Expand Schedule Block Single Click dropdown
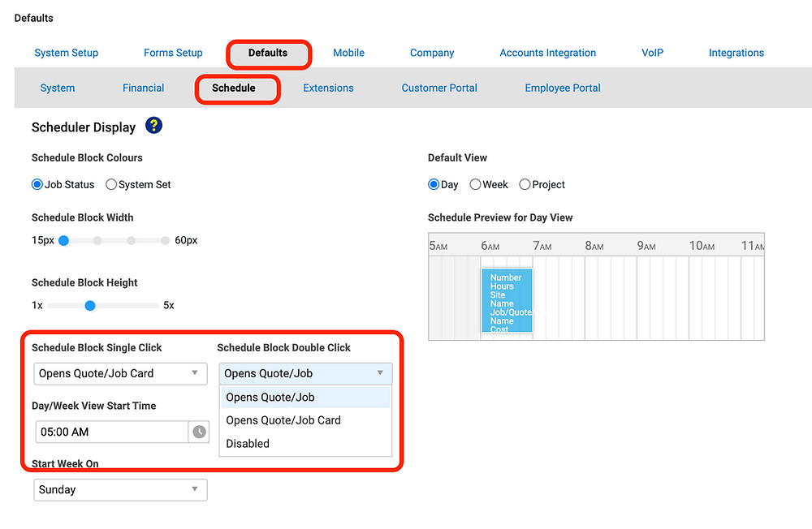This screenshot has width=812, height=529. [x=120, y=374]
